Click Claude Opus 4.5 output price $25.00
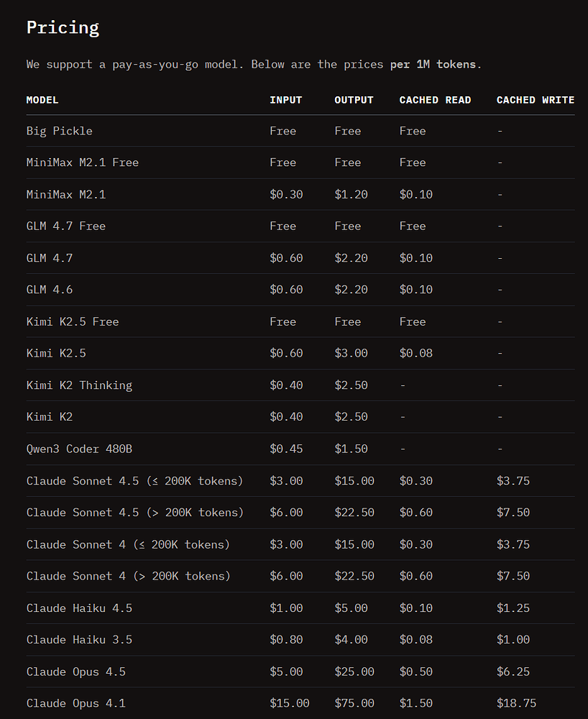 [x=354, y=672]
